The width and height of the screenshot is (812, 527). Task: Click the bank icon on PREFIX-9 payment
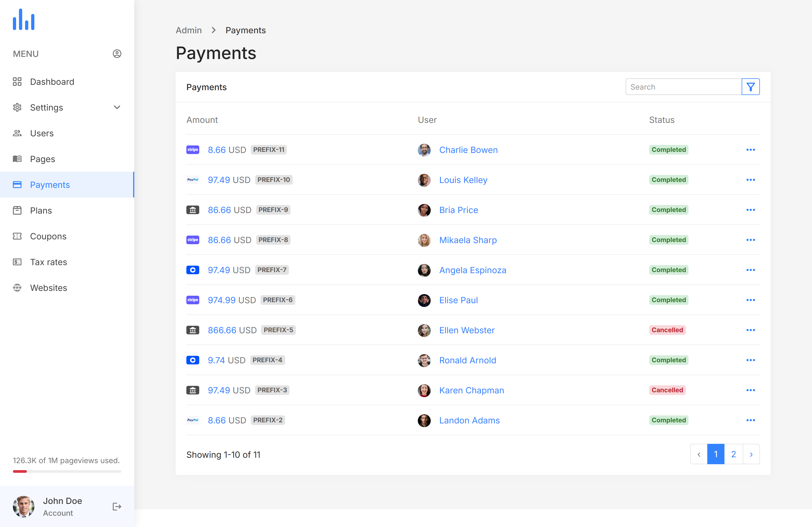193,210
